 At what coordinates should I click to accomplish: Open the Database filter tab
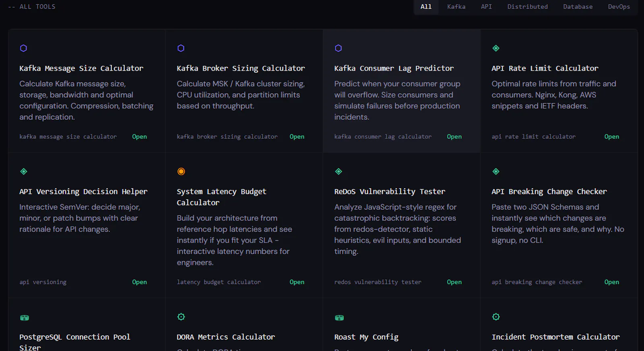point(578,7)
